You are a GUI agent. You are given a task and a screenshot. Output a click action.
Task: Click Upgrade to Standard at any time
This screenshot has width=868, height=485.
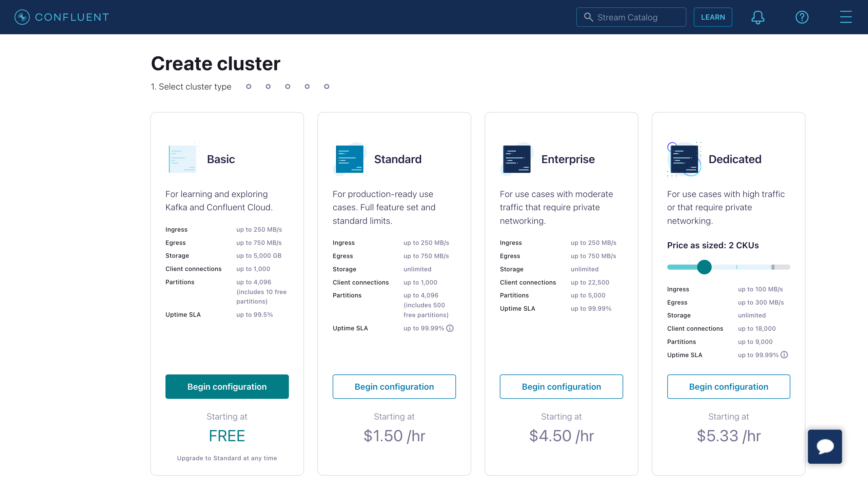[227, 458]
